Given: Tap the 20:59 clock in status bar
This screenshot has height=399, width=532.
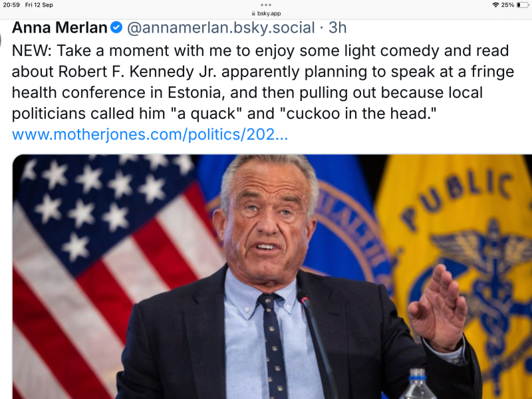Looking at the screenshot, I should (x=10, y=5).
